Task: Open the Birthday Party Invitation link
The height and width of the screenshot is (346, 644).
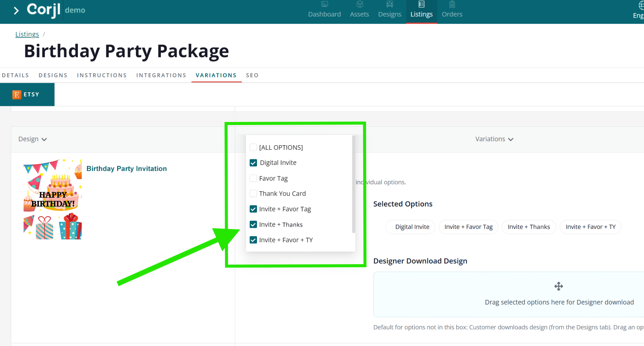Action: click(127, 168)
